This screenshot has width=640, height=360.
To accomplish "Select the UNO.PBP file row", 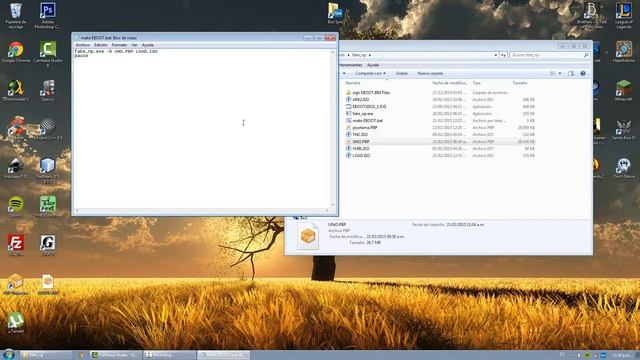I will tap(440, 142).
